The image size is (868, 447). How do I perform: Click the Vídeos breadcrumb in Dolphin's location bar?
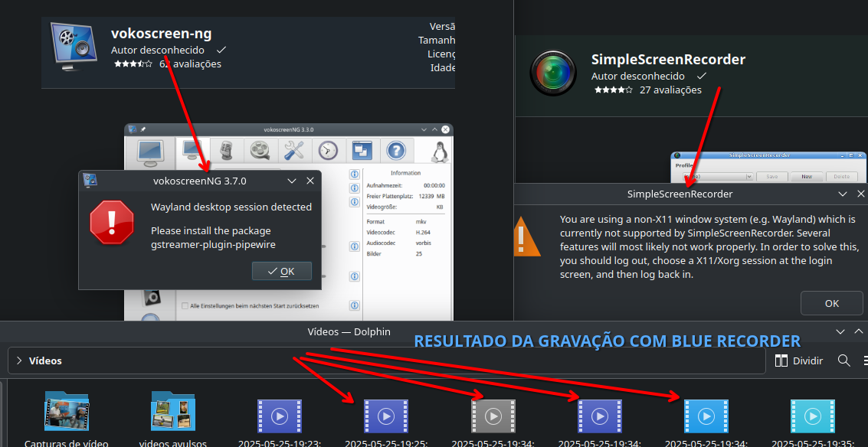point(45,361)
